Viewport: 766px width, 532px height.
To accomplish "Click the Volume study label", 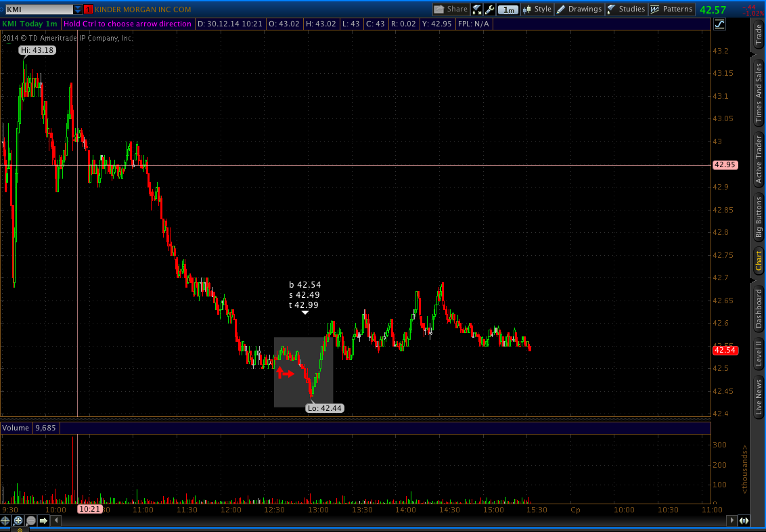I will (16, 428).
